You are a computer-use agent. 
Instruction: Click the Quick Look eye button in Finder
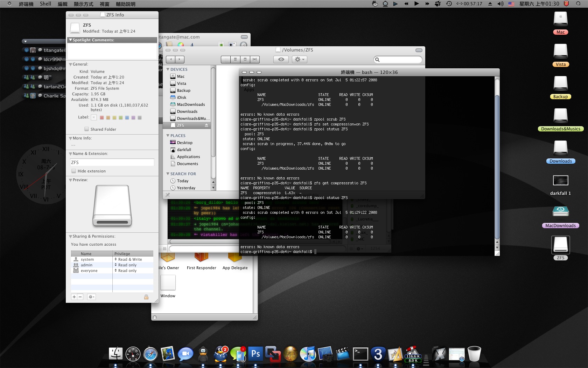(x=281, y=60)
